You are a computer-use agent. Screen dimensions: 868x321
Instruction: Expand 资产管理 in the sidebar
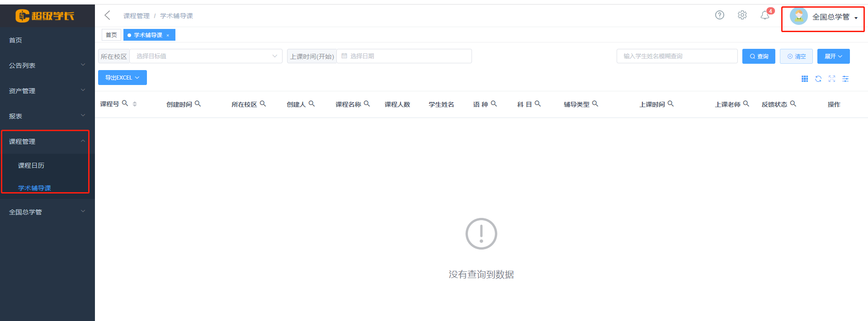coord(47,91)
